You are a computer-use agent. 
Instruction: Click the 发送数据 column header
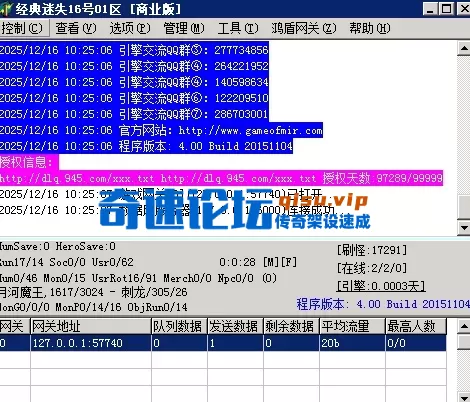point(235,326)
